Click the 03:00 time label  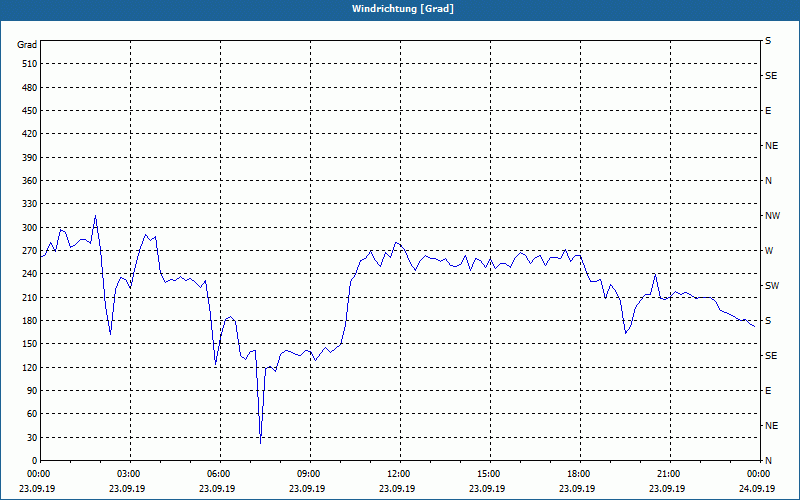[x=130, y=474]
